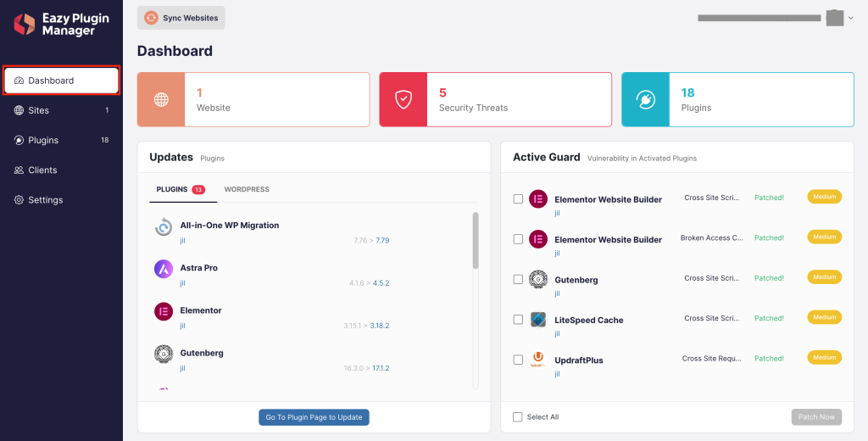Screen dimensions: 868x441
Task: Click the Astra Pro plugin icon
Action: [164, 269]
